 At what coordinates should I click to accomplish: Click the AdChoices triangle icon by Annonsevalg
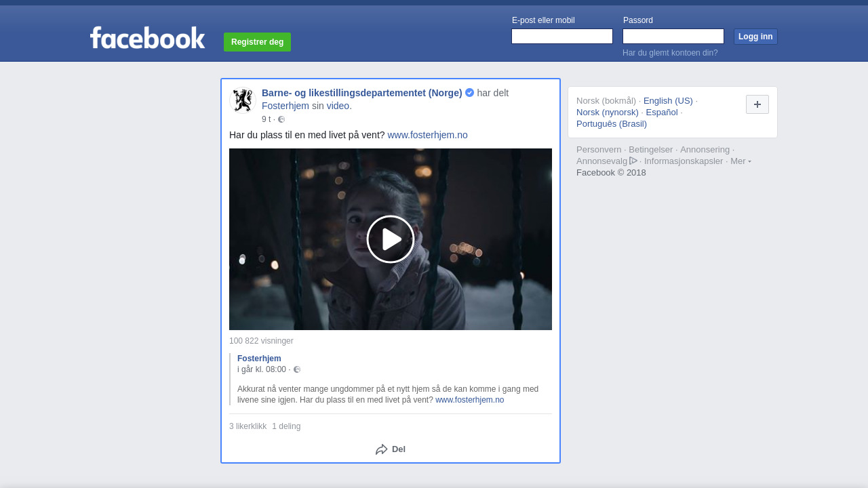tap(633, 161)
